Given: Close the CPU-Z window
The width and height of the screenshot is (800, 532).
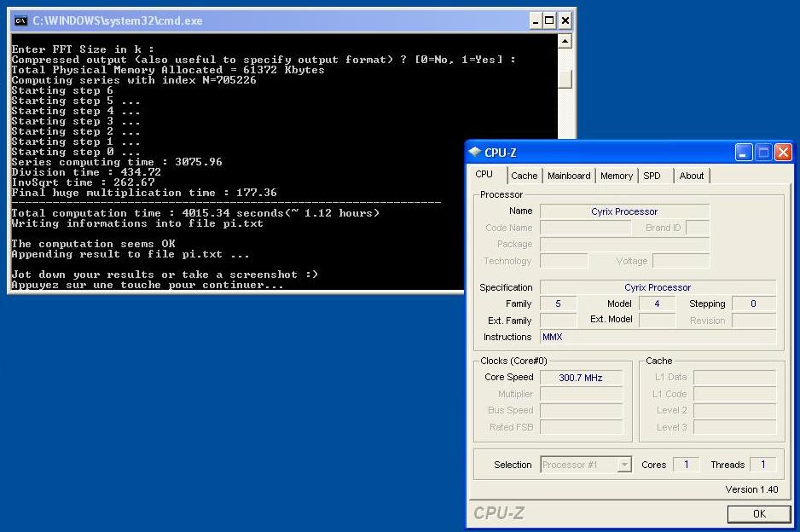Looking at the screenshot, I should tap(783, 153).
